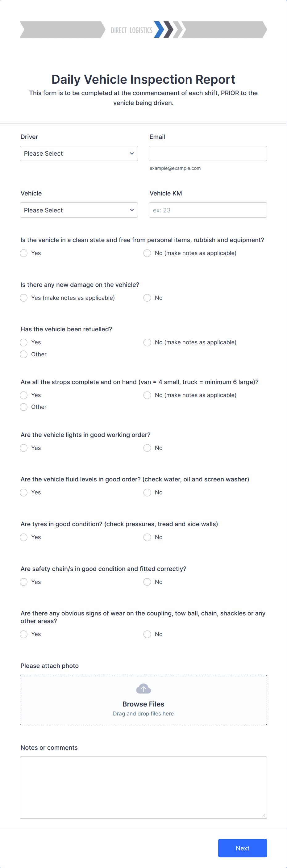Select No for vehicle lights question
Image resolution: width=287 pixels, height=868 pixels.
147,448
